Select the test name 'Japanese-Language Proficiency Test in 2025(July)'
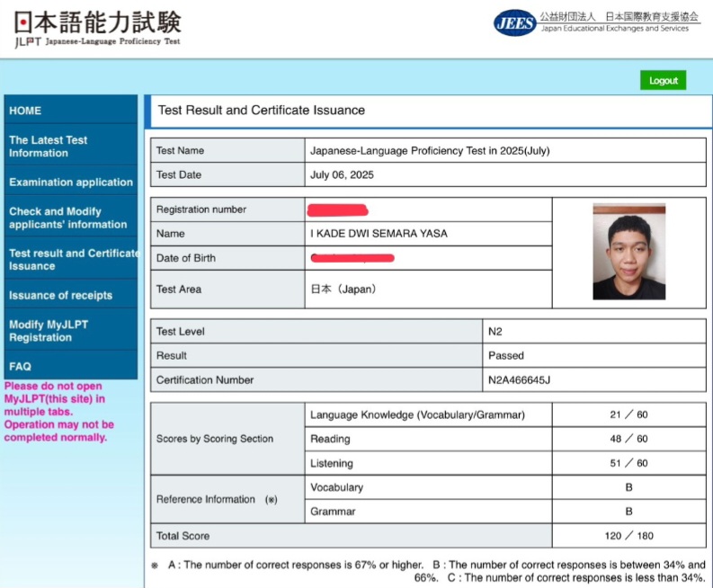The image size is (713, 588). (x=430, y=150)
